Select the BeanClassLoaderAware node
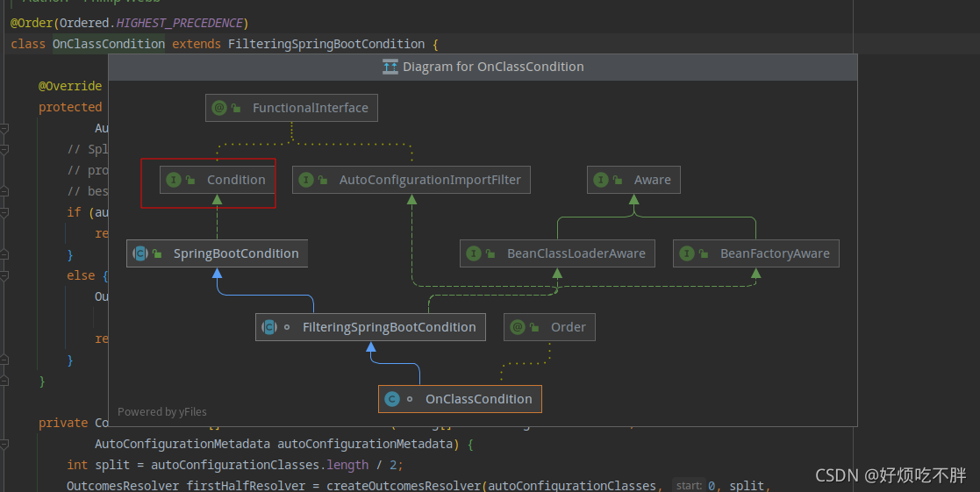This screenshot has width=980, height=492. (x=557, y=253)
